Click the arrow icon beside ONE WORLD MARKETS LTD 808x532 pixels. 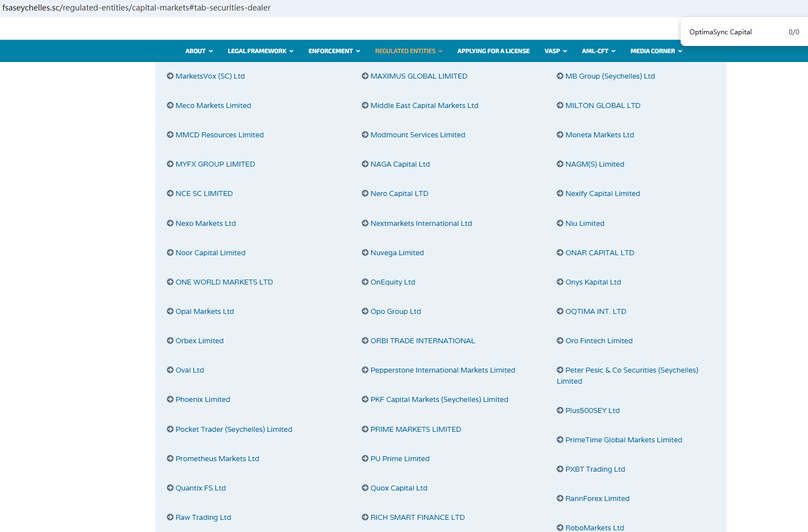[x=170, y=282]
